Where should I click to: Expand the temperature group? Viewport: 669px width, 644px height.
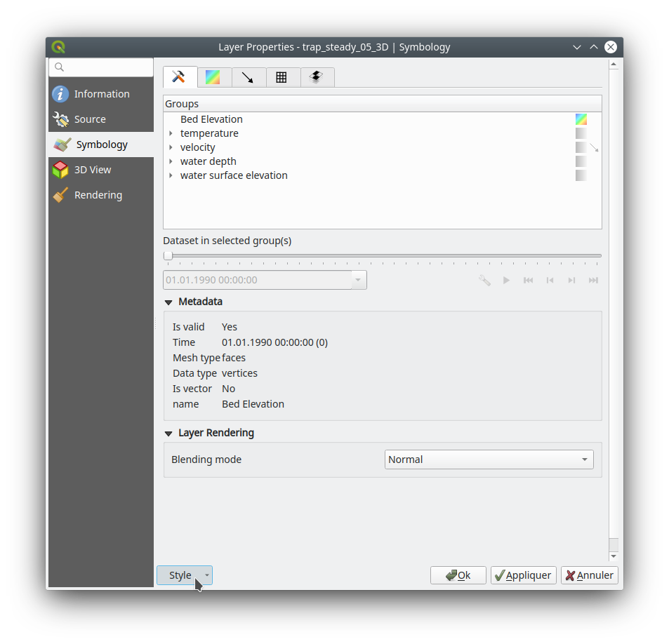tap(171, 133)
